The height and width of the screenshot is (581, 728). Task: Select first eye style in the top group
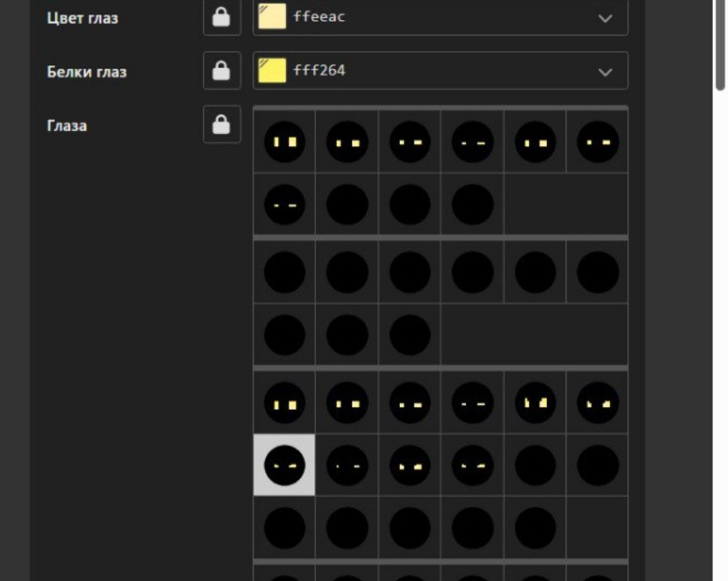[x=284, y=141]
